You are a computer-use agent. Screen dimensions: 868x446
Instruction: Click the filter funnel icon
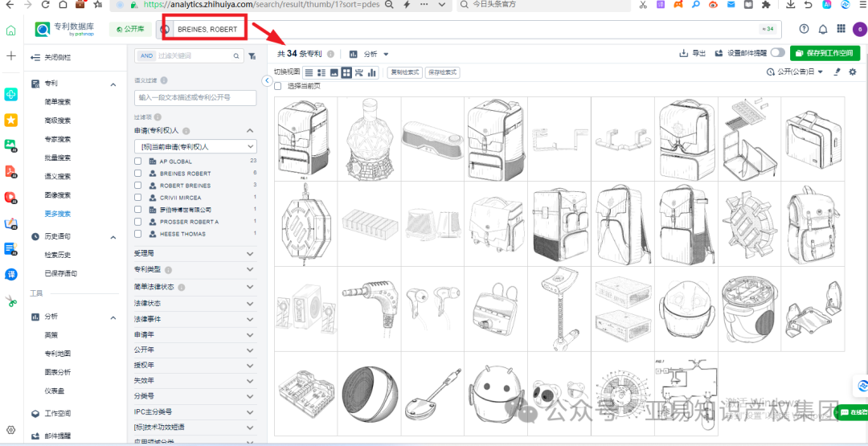tap(252, 56)
